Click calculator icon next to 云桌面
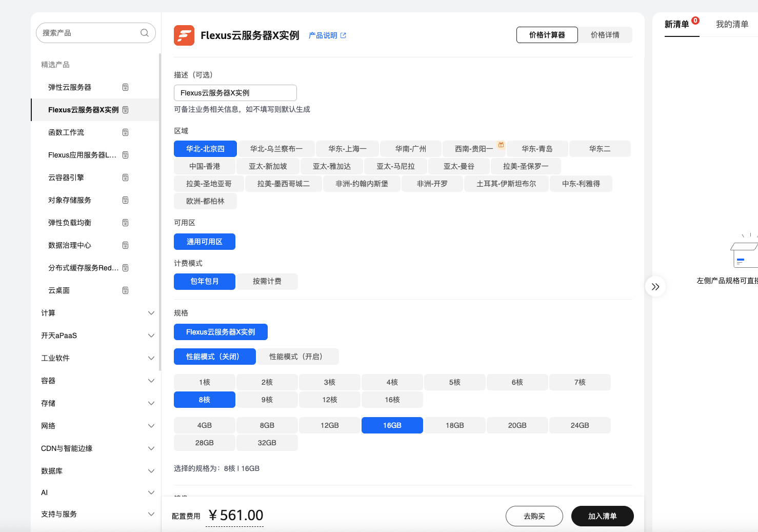This screenshot has height=532, width=758. click(x=126, y=290)
